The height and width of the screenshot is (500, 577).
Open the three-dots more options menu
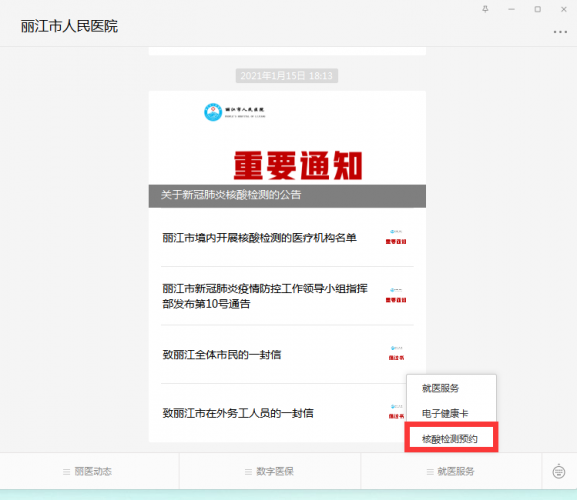pyautogui.click(x=560, y=32)
